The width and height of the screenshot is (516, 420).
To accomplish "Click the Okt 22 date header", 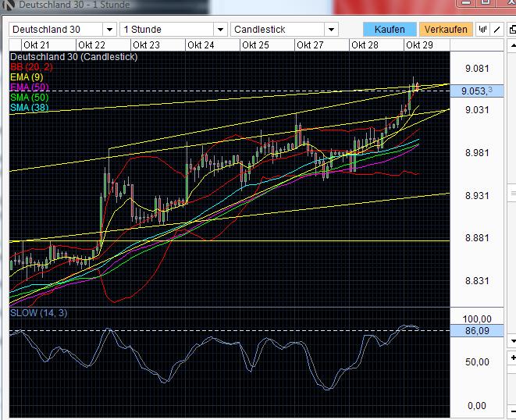I will (x=91, y=44).
